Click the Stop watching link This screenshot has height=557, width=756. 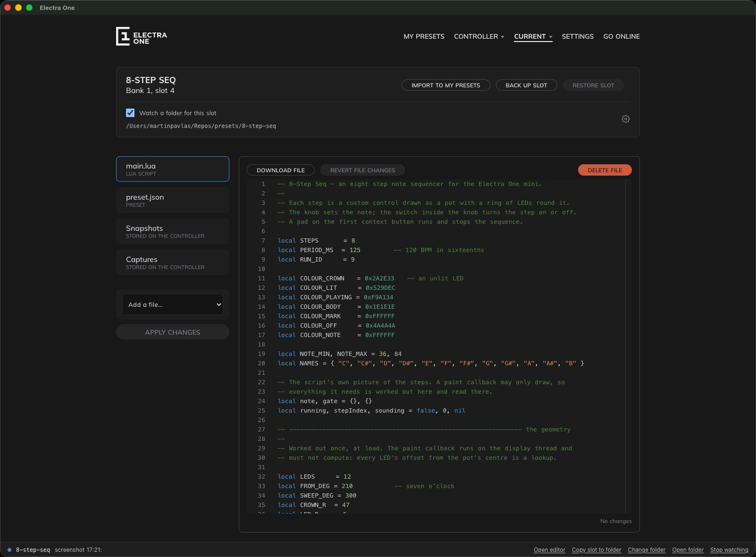point(729,550)
